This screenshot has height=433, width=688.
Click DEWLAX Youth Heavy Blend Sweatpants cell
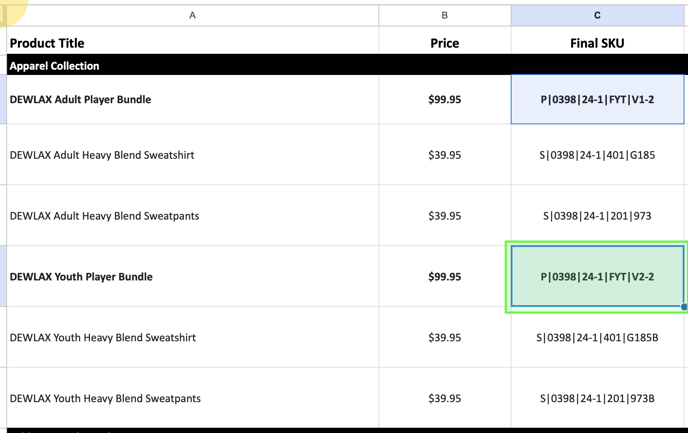click(192, 398)
